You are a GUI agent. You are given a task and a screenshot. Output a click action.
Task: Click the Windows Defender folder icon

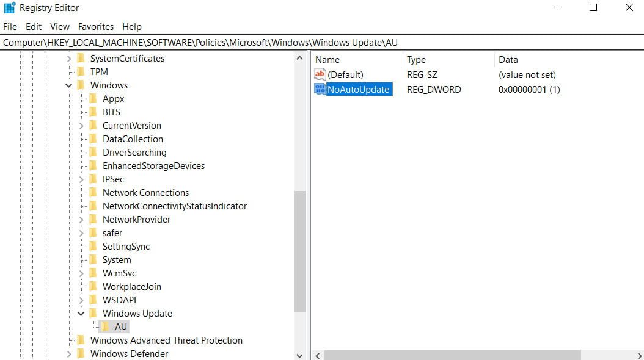pyautogui.click(x=81, y=353)
